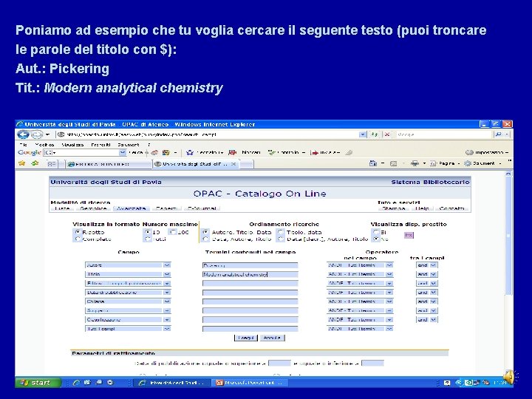The width and height of the screenshot is (532, 399).
Task: Open the Strumenti gear icon in command bar
Action: click(x=468, y=163)
